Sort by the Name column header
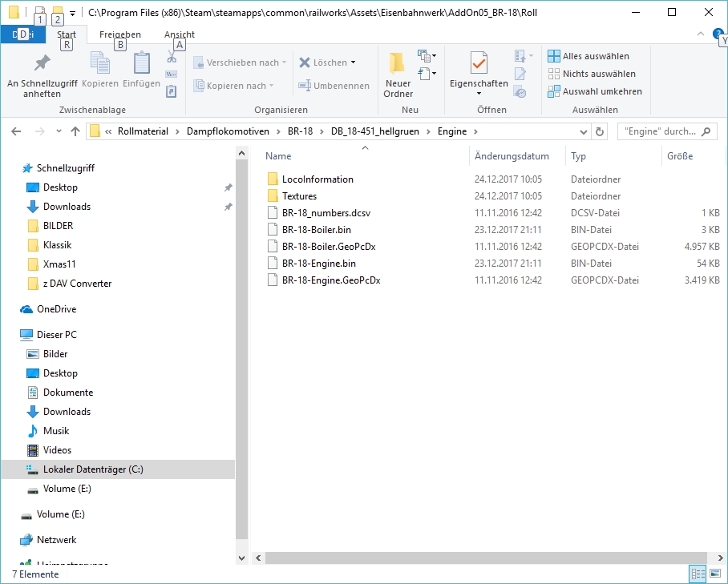Viewport: 728px width, 584px height. tap(365, 156)
